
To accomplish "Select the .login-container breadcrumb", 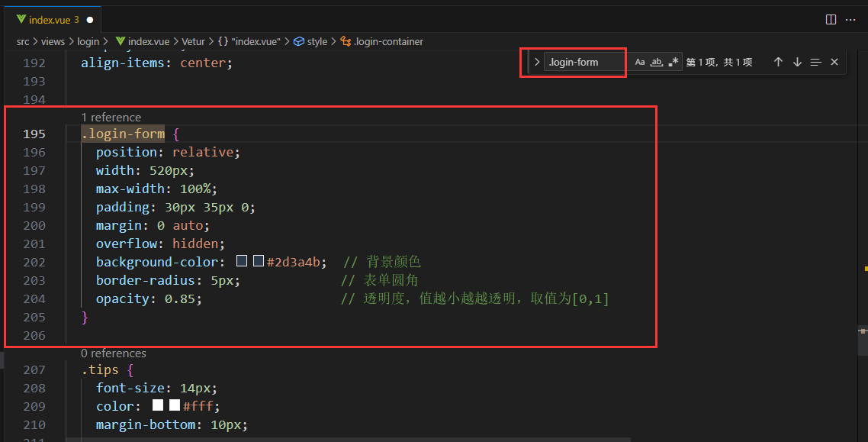I will click(x=382, y=41).
